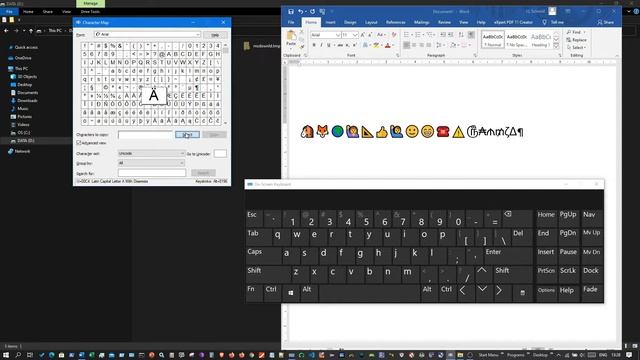Image resolution: width=640 pixels, height=360 pixels.
Task: Click the Paste clipboard icon in Word
Action: point(291,36)
